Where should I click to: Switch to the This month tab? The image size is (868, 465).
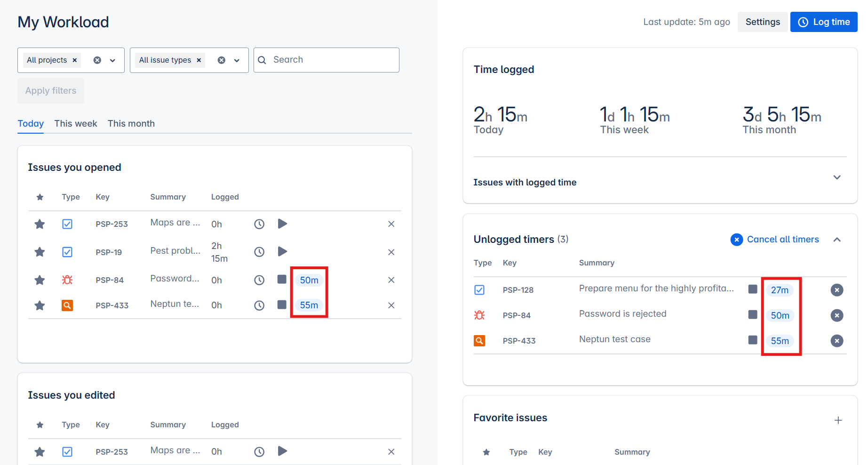click(131, 123)
